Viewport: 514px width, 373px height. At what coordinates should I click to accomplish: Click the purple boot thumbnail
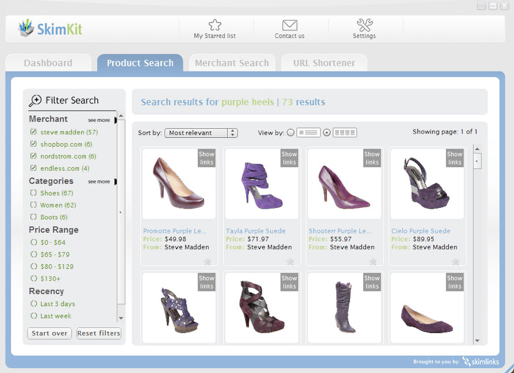(x=344, y=308)
